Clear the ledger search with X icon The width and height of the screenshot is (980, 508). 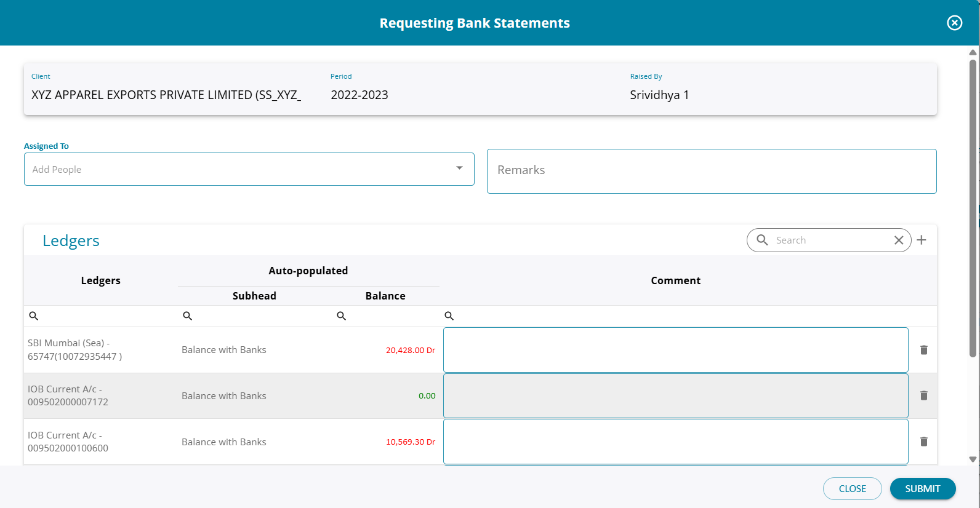(898, 240)
